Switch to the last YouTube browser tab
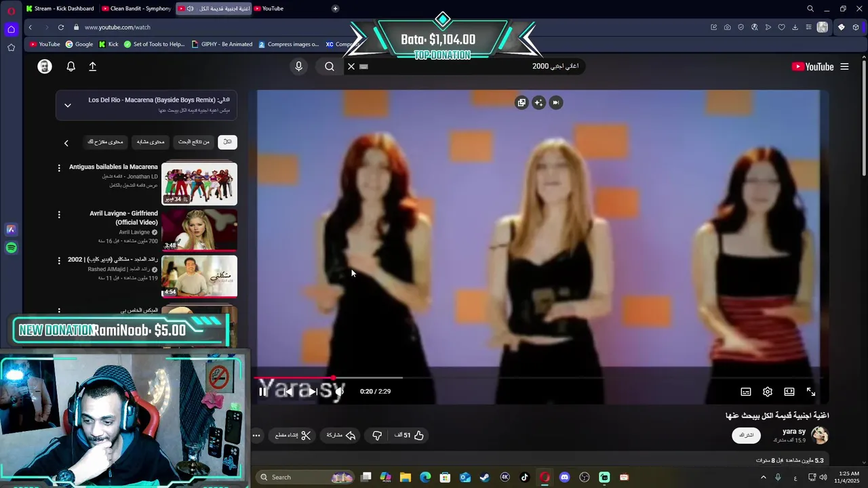The width and height of the screenshot is (868, 488). coord(289,8)
